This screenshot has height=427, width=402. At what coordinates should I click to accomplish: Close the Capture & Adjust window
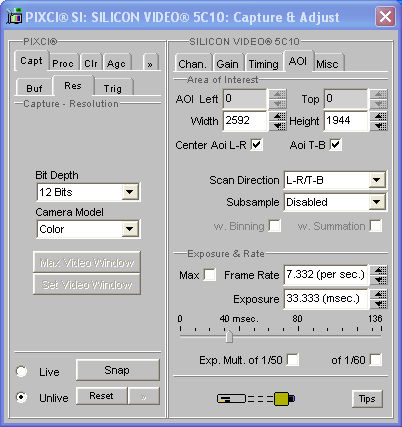(x=385, y=16)
